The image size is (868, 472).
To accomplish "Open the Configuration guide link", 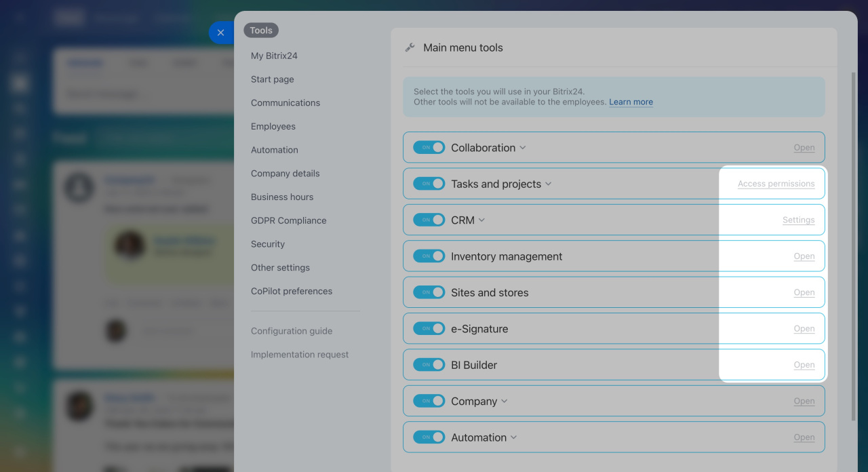I will click(292, 331).
